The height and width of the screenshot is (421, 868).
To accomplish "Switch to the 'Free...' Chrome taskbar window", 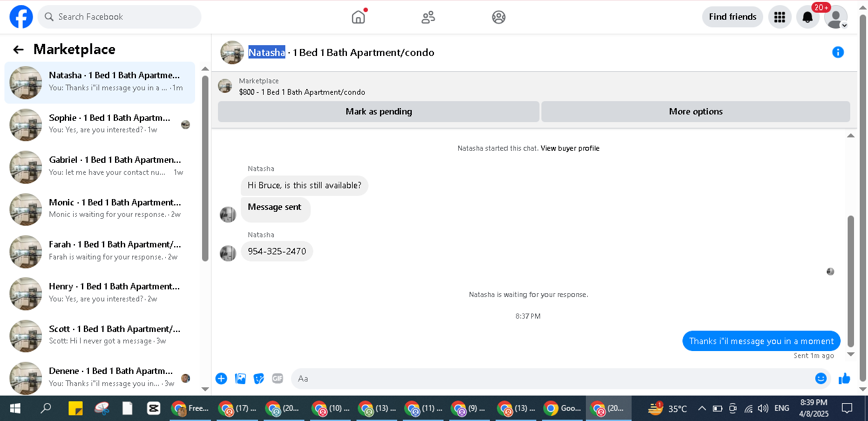I will click(191, 408).
